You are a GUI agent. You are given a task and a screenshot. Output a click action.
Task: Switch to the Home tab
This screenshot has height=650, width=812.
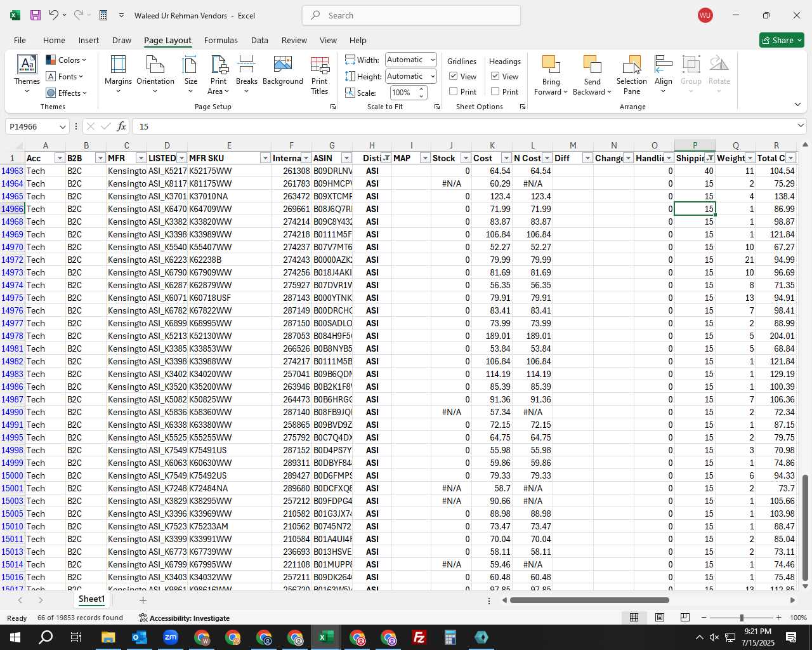pos(54,40)
